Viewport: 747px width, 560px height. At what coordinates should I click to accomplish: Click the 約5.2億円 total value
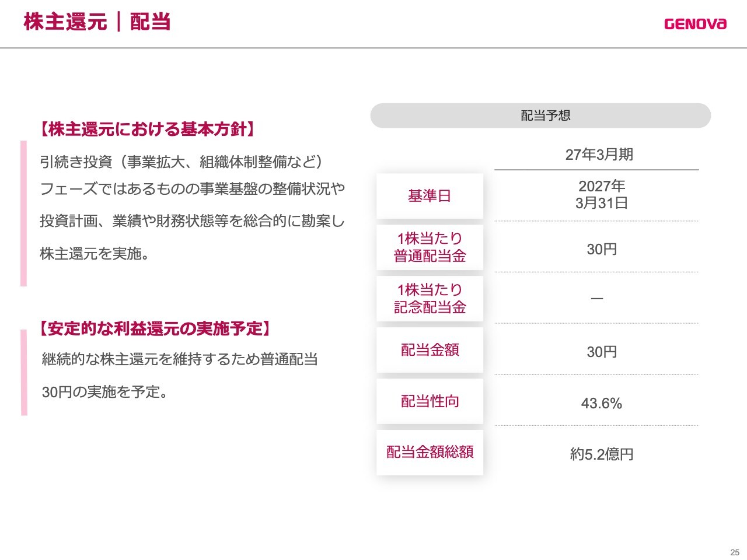pyautogui.click(x=602, y=454)
